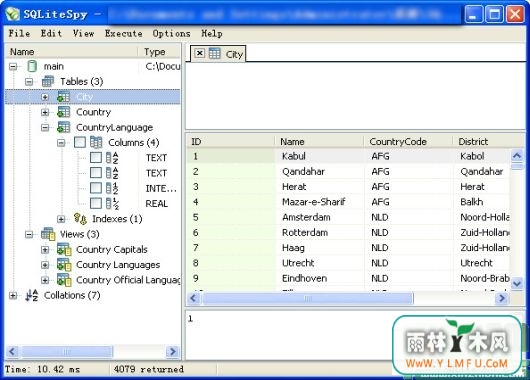Open the Execute menu
The image size is (530, 380).
[124, 33]
